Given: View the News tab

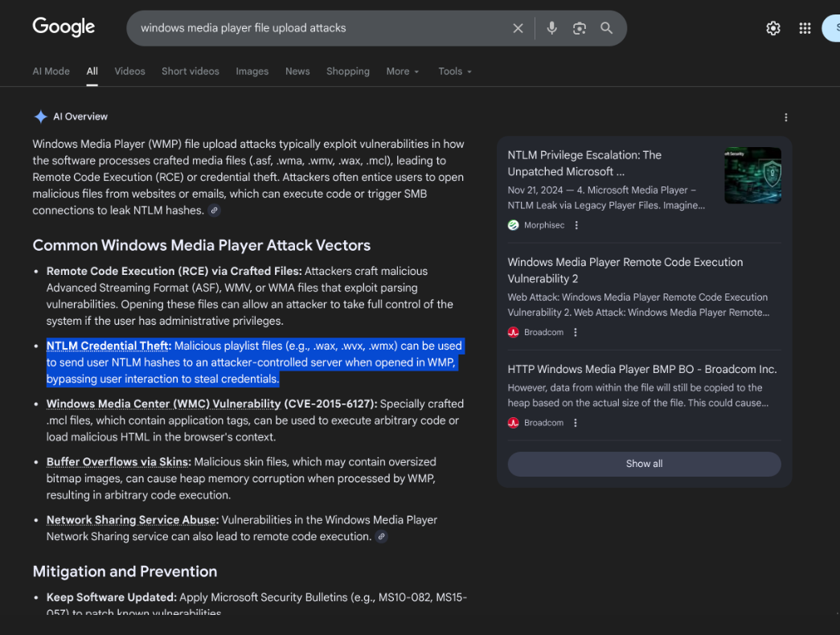Looking at the screenshot, I should [x=297, y=72].
